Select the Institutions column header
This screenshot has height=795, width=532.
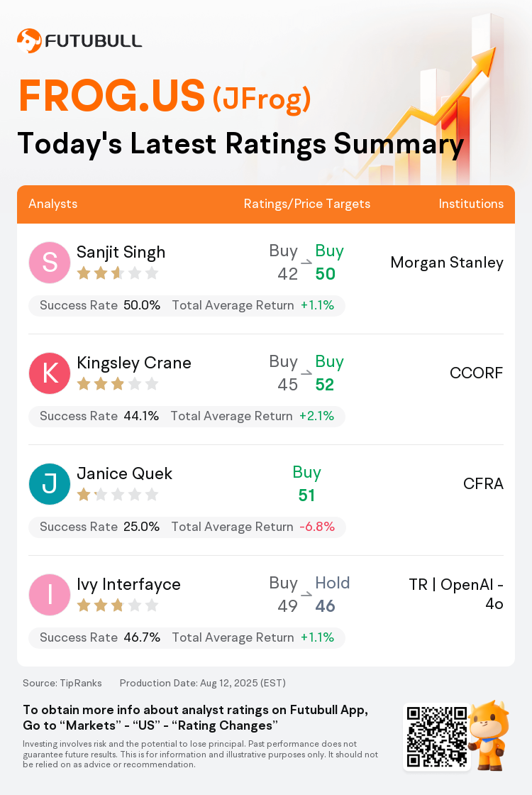pyautogui.click(x=471, y=204)
